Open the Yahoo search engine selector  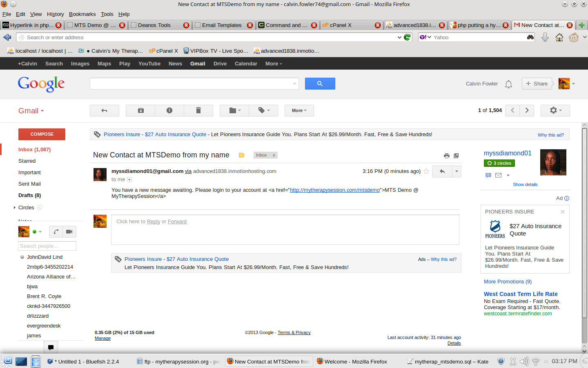425,37
